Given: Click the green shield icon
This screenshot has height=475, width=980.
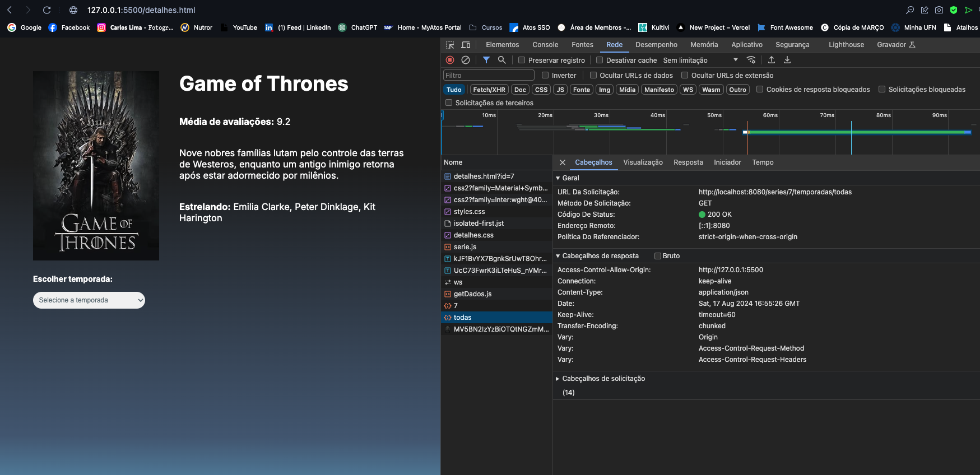Looking at the screenshot, I should pos(954,10).
